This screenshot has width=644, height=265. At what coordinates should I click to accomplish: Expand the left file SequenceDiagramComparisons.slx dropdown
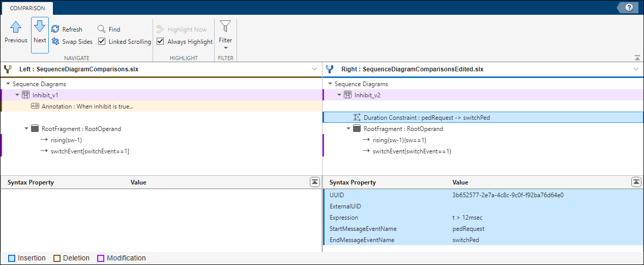[x=314, y=69]
